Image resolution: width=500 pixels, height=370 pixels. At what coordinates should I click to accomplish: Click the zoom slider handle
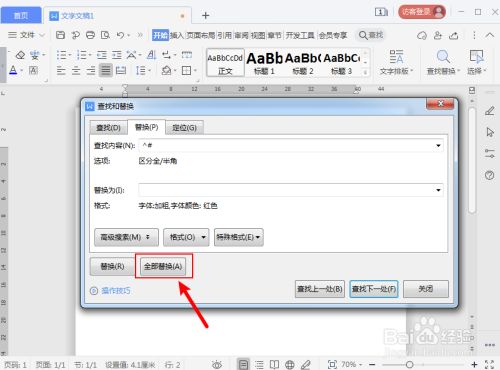(410, 365)
